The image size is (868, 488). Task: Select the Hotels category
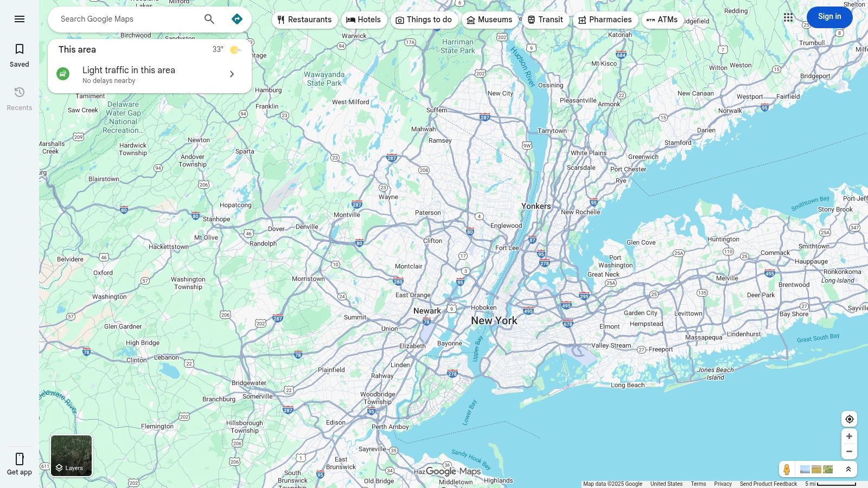(364, 20)
